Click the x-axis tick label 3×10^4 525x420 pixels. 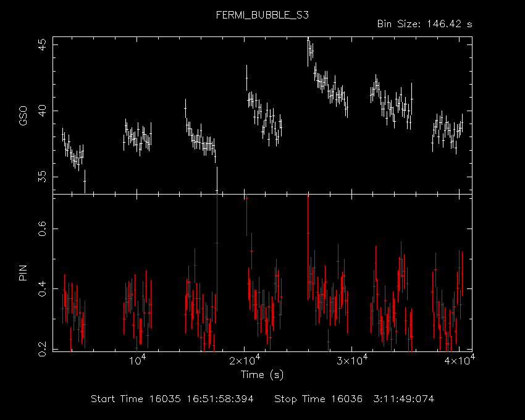[352, 360]
